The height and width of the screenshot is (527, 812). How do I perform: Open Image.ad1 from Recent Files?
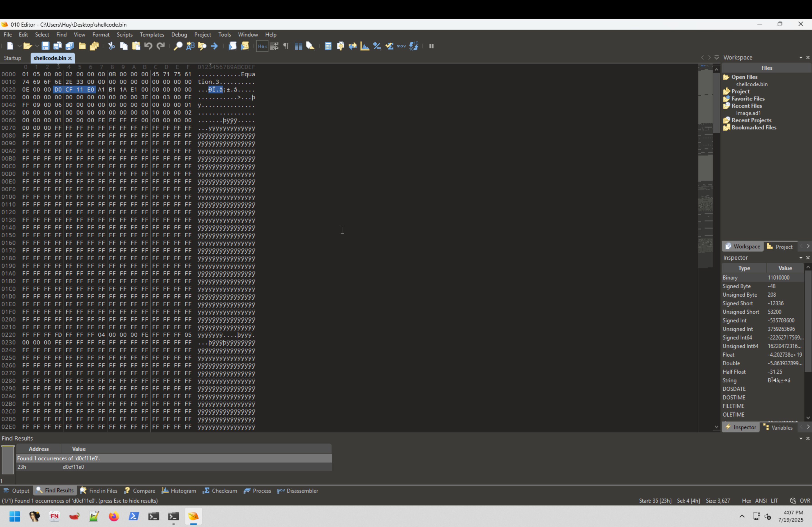[748, 113]
